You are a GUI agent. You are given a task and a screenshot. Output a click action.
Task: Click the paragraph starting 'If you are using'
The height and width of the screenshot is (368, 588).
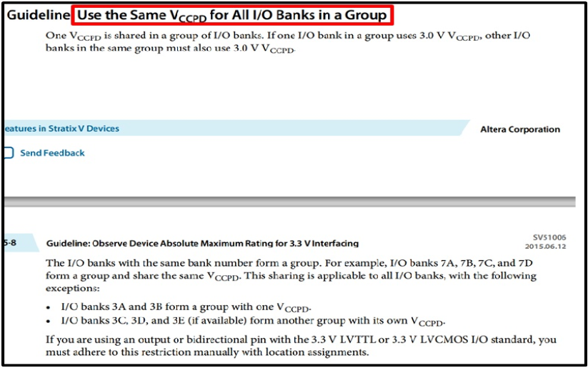pyautogui.click(x=300, y=345)
